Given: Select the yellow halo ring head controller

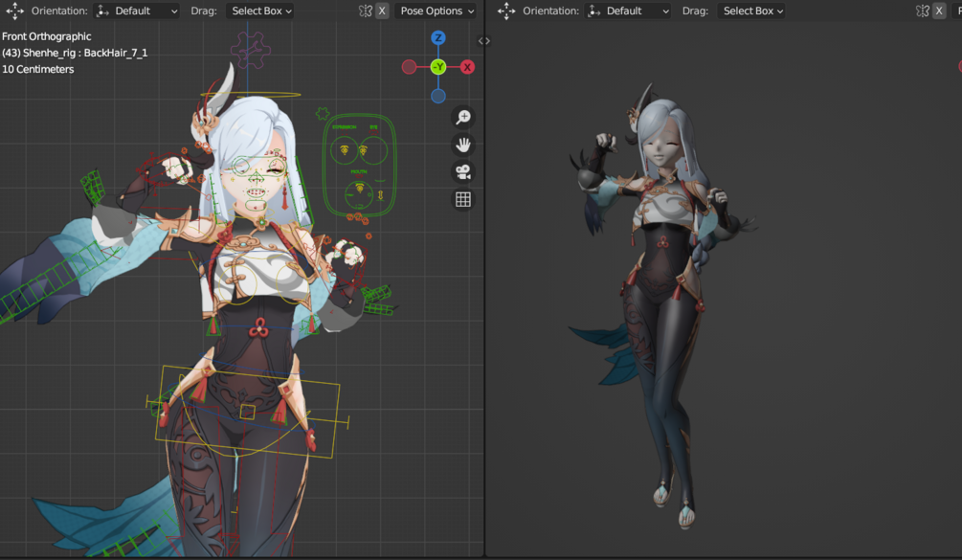Looking at the screenshot, I should point(251,95).
